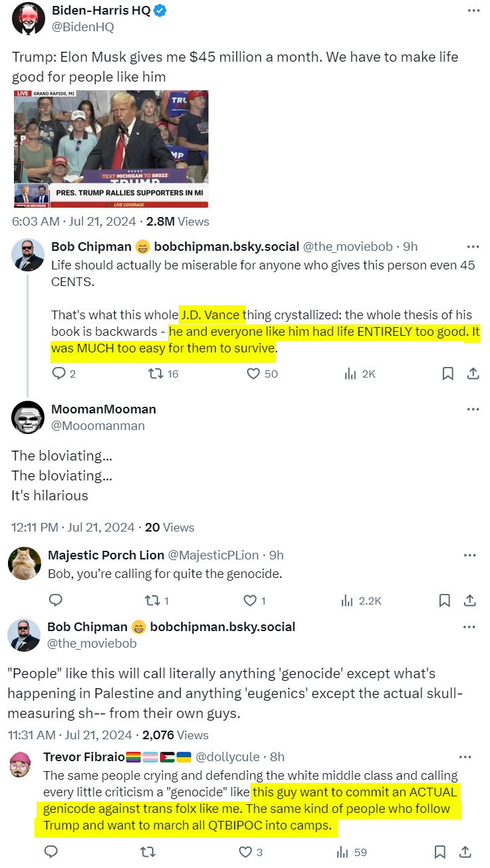
Task: Reply to Majestic Porch Lion's tweet
Action: pyautogui.click(x=56, y=601)
